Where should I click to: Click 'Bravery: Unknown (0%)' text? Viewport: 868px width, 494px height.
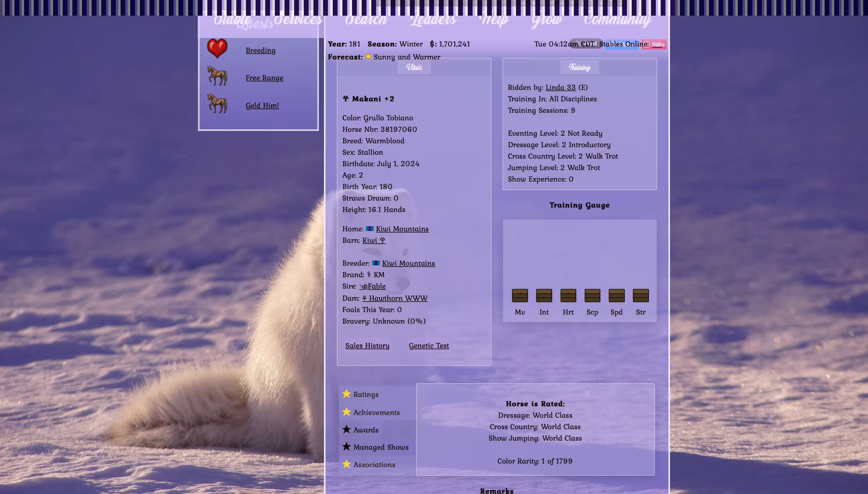(x=384, y=321)
